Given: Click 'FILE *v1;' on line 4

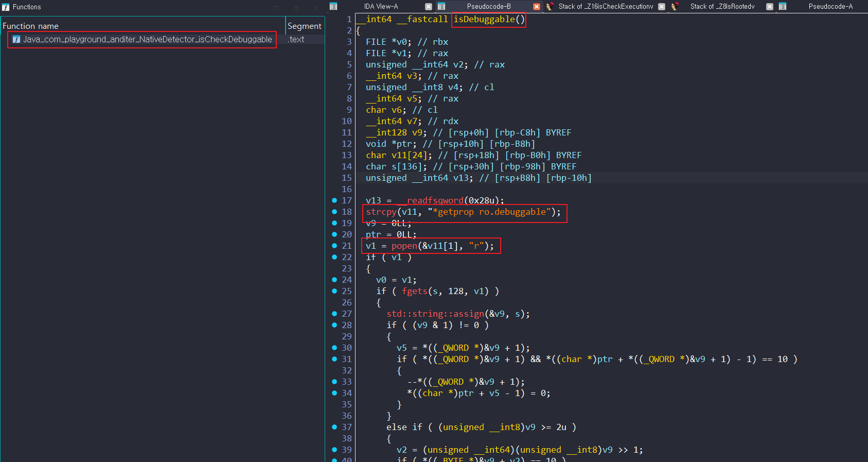Looking at the screenshot, I should tap(389, 53).
